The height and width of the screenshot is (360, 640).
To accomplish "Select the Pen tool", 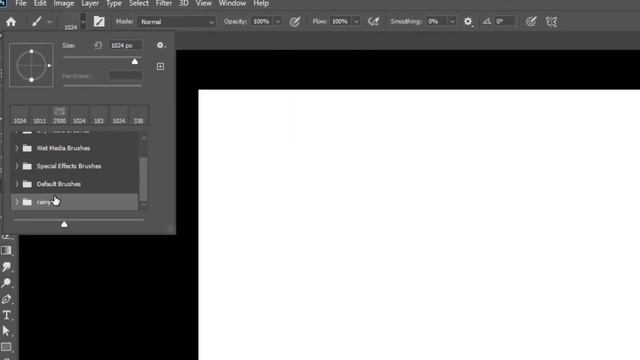I will (6, 299).
